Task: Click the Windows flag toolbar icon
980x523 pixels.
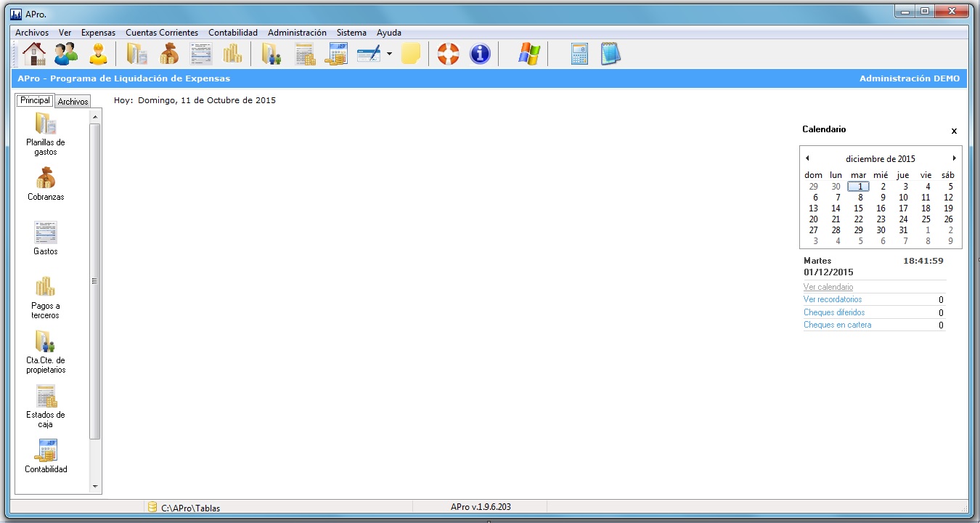Action: click(529, 54)
